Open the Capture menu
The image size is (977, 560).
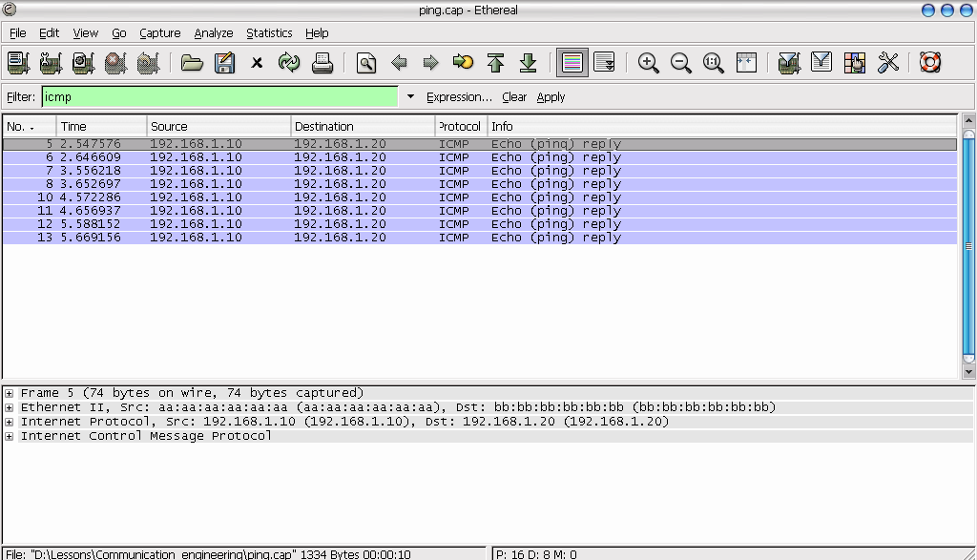(x=159, y=33)
